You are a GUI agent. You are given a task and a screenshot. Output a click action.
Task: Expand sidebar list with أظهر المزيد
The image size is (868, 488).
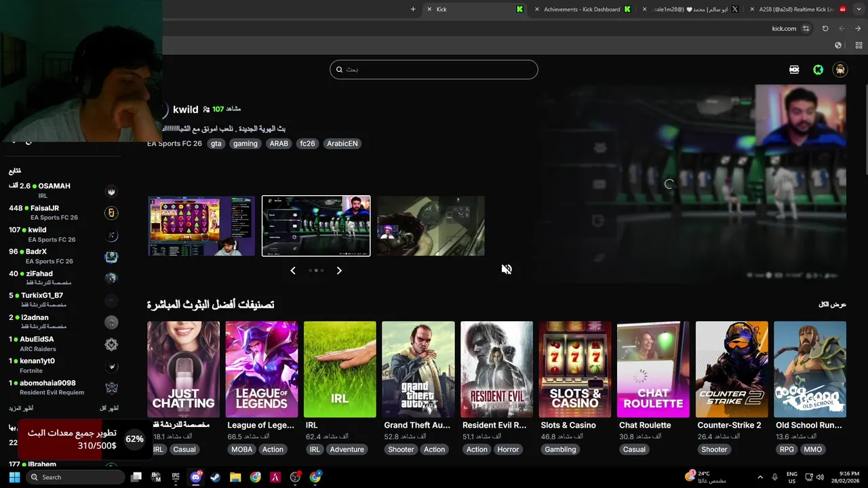(x=21, y=408)
